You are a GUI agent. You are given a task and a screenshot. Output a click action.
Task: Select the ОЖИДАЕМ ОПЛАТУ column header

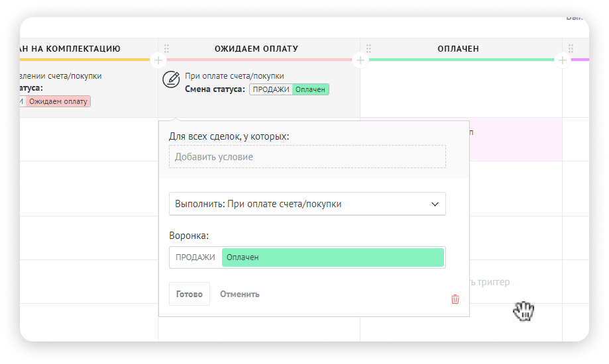click(x=256, y=49)
